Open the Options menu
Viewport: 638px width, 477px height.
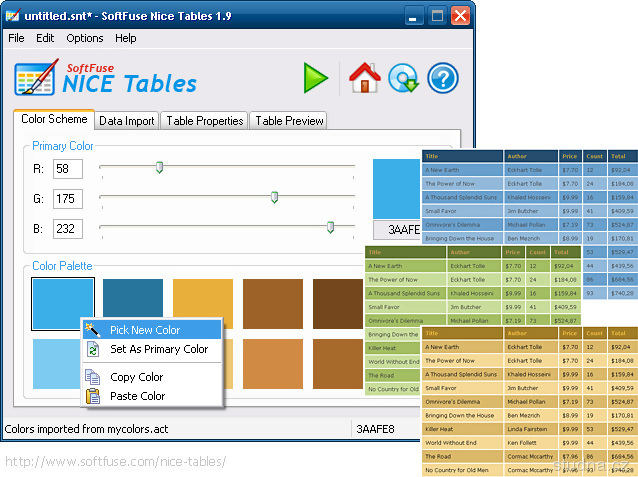[x=85, y=38]
